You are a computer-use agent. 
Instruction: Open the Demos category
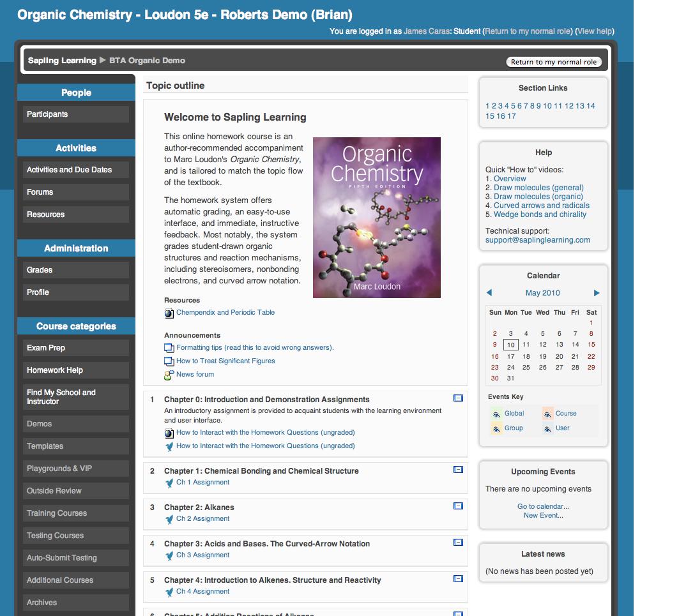click(x=76, y=424)
